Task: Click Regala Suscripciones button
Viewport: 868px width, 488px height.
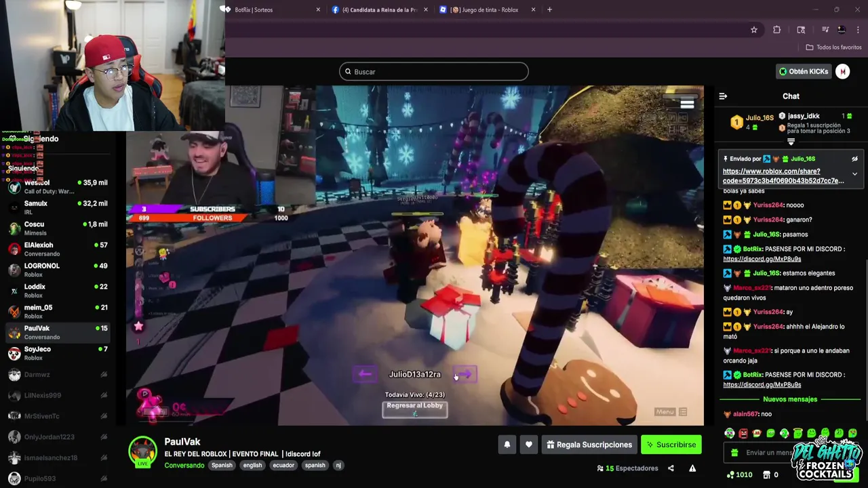Action: pyautogui.click(x=589, y=445)
